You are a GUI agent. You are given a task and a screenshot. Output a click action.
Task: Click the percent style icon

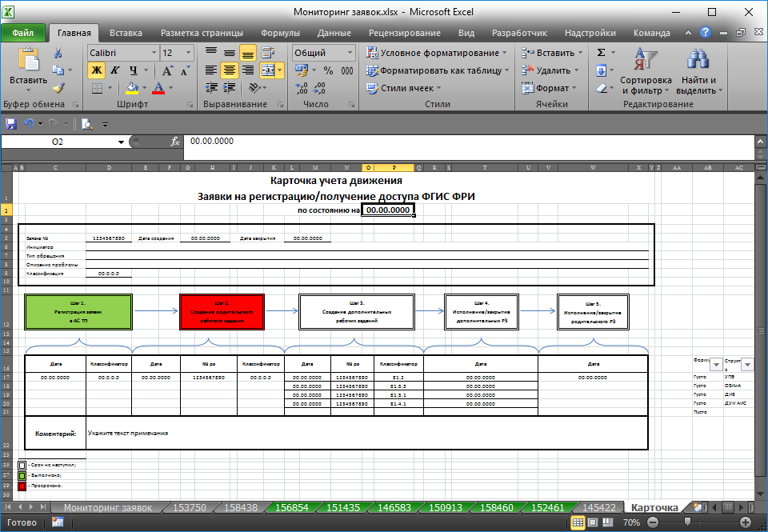pos(328,70)
